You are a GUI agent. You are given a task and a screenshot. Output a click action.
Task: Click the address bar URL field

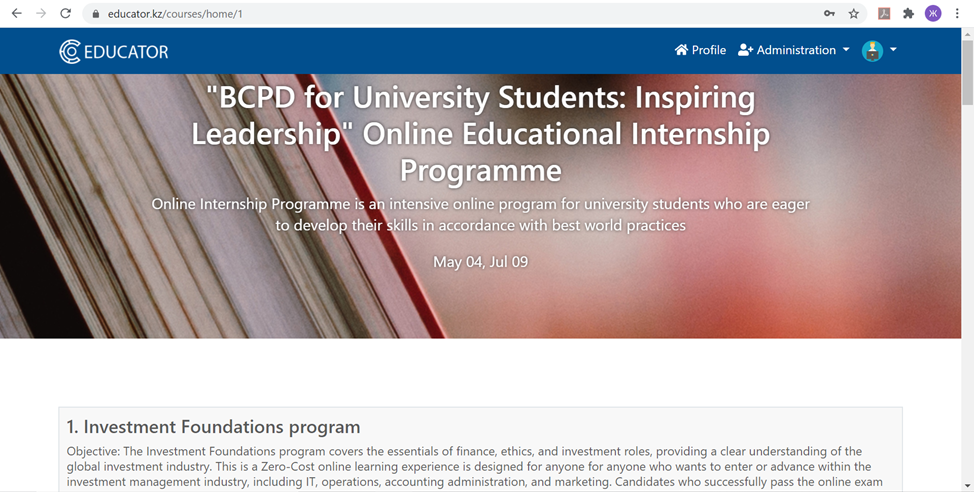pyautogui.click(x=400, y=14)
